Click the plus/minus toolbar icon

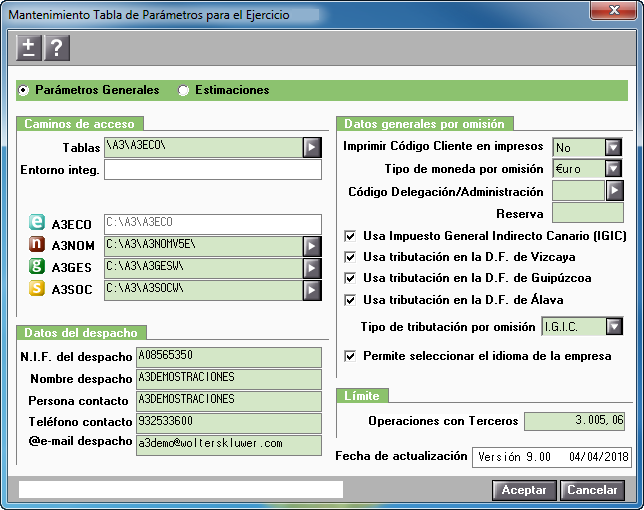29,48
